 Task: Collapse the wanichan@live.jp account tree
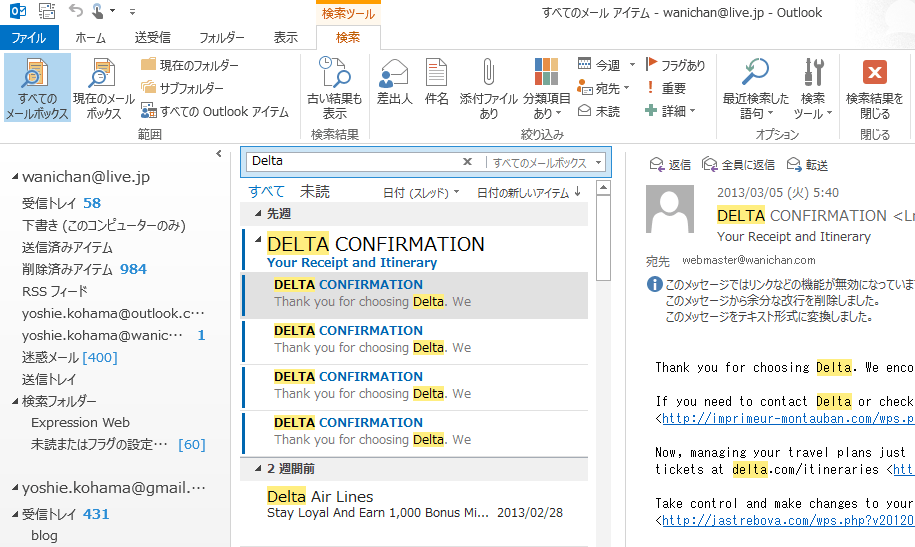point(15,177)
